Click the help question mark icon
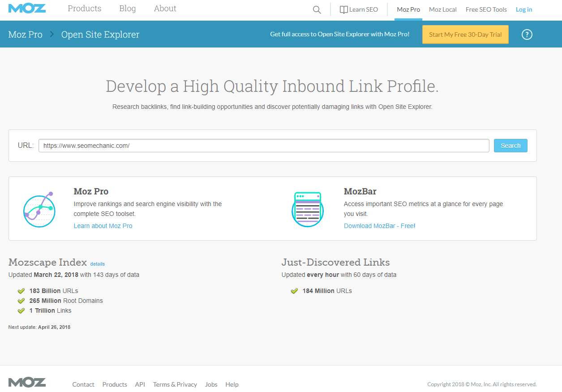This screenshot has height=392, width=562. click(x=527, y=34)
